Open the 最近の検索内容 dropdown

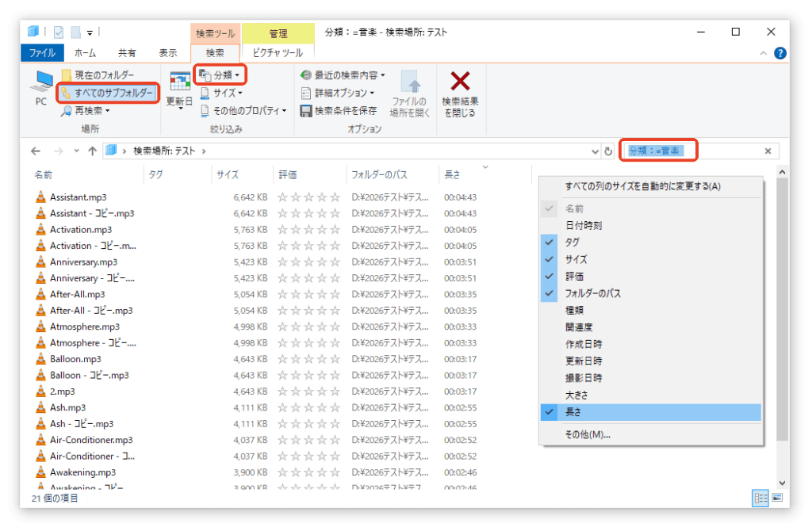tap(343, 75)
